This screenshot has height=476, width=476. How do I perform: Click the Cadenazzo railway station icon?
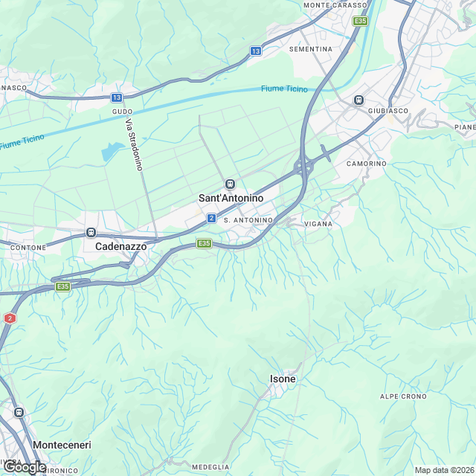click(91, 233)
